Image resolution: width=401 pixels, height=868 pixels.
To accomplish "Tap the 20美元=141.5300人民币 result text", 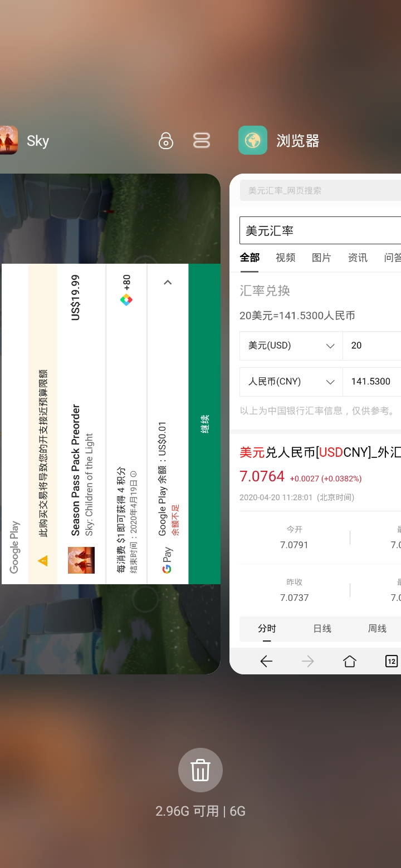I will coord(297,315).
